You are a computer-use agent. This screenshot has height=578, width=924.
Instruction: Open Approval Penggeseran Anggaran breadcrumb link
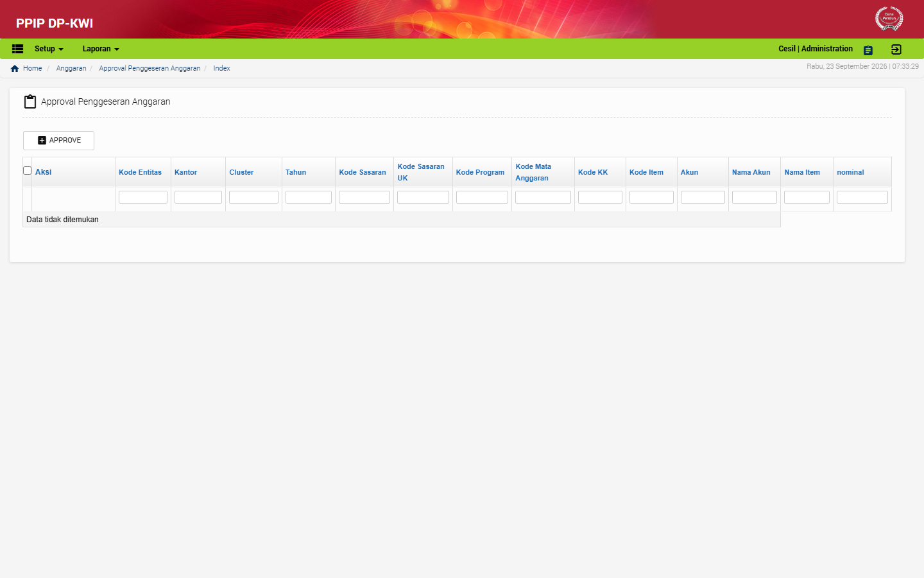[150, 68]
